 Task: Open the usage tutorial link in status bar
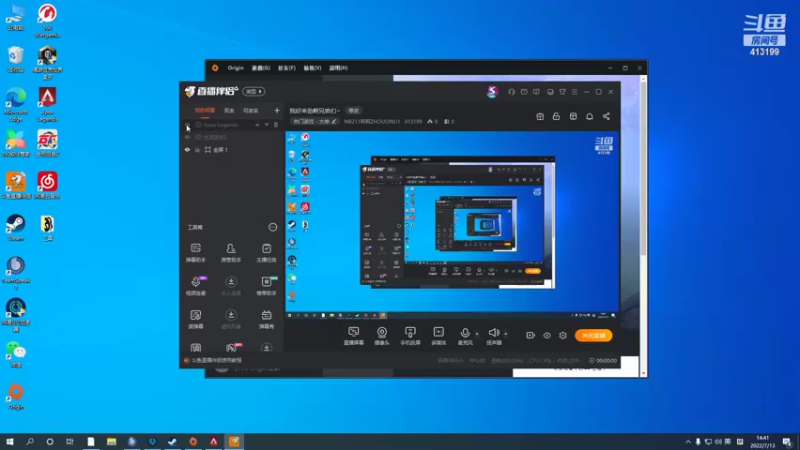tap(216, 360)
